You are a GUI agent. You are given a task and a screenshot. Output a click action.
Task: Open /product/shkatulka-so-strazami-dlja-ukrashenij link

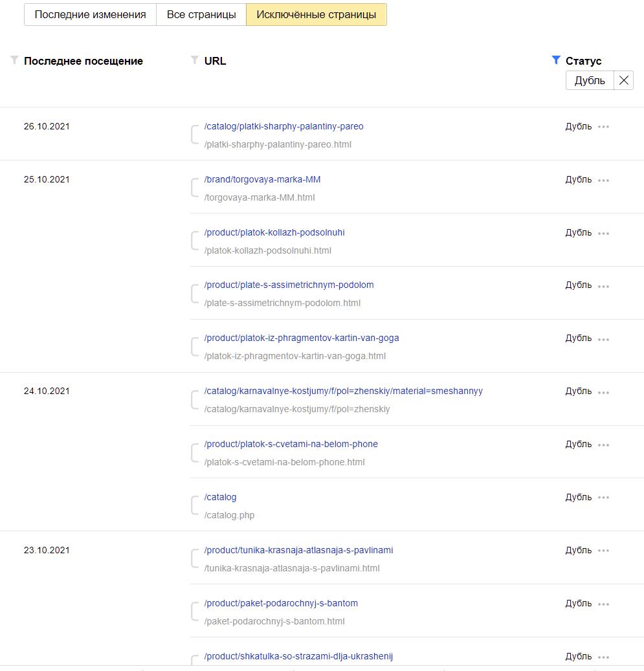pyautogui.click(x=298, y=656)
